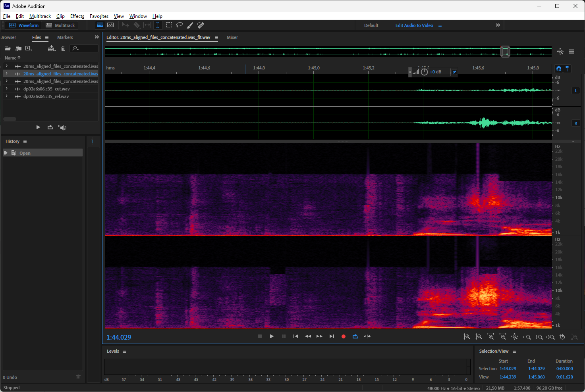Delete the selected file with the trash icon
This screenshot has width=585, height=392.
[x=63, y=48]
